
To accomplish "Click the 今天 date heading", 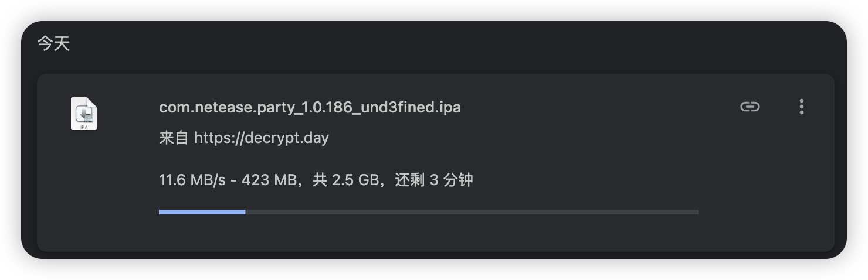I will coord(53,44).
